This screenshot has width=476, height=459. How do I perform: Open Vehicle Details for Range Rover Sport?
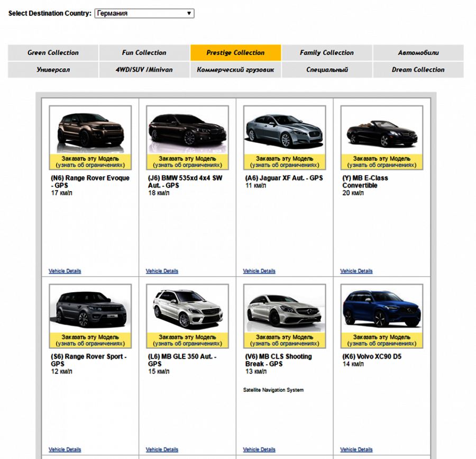(65, 449)
